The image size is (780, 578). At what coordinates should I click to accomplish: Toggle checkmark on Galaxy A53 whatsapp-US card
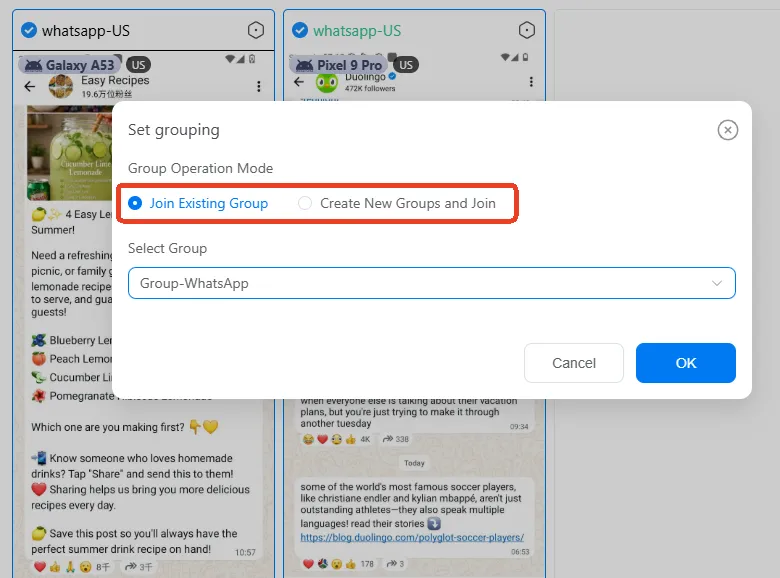pyautogui.click(x=29, y=30)
